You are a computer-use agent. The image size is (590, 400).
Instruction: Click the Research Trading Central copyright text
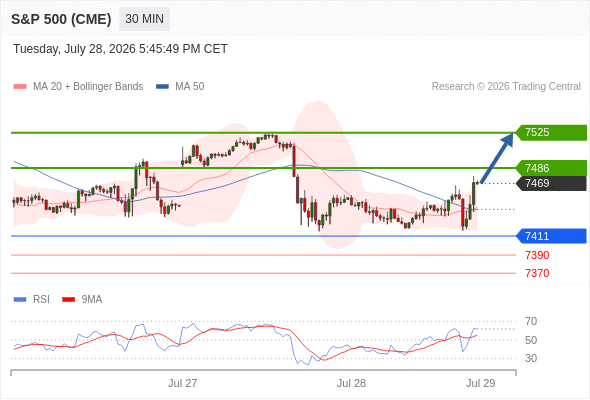tap(506, 87)
